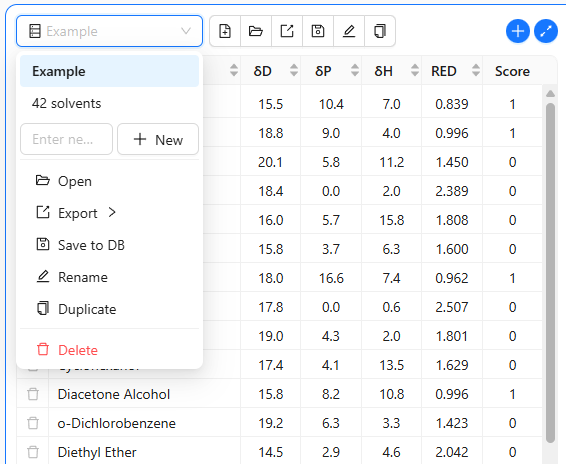Click the 42 solvents label
The height and width of the screenshot is (464, 566).
coord(66,104)
